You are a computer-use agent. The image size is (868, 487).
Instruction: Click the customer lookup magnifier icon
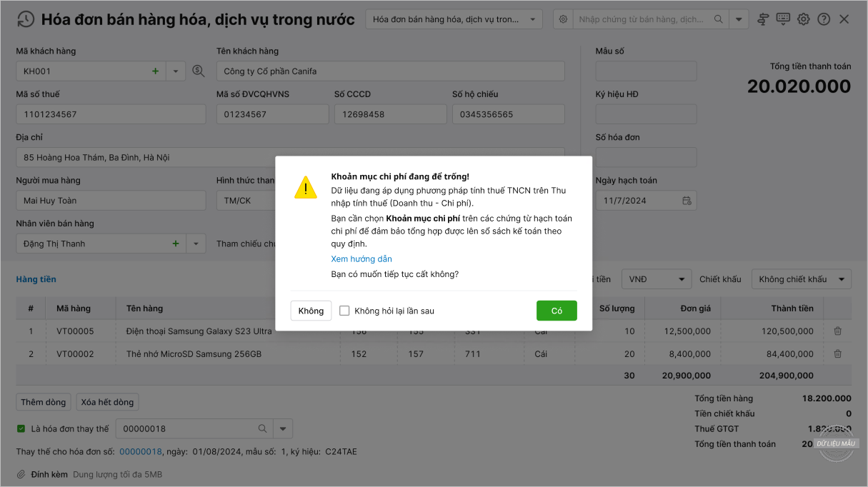[199, 71]
